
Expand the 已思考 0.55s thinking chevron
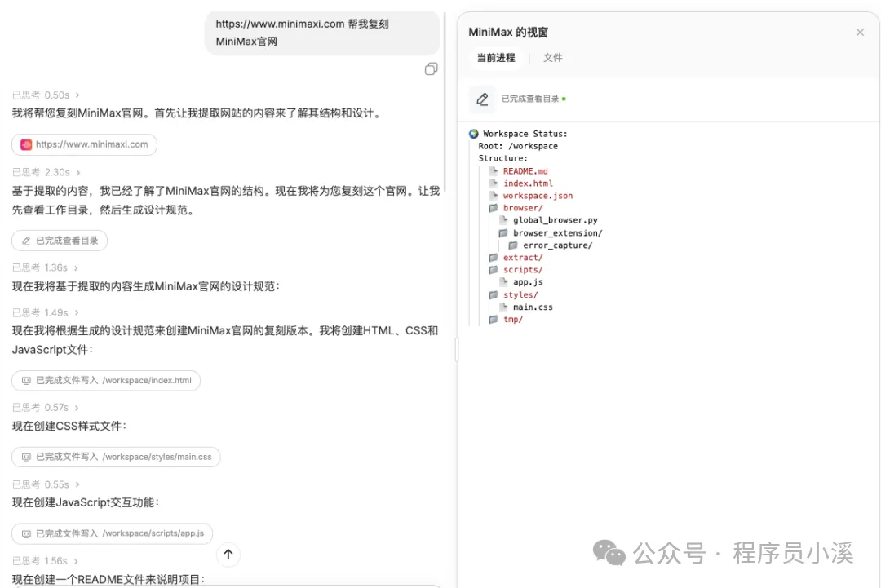click(77, 484)
